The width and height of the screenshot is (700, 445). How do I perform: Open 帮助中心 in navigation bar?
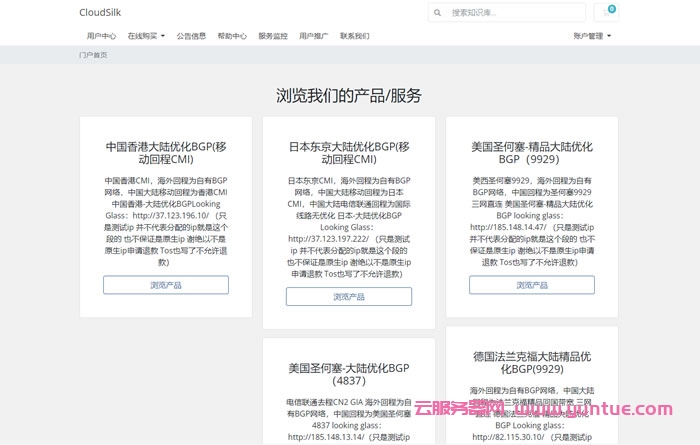[232, 36]
